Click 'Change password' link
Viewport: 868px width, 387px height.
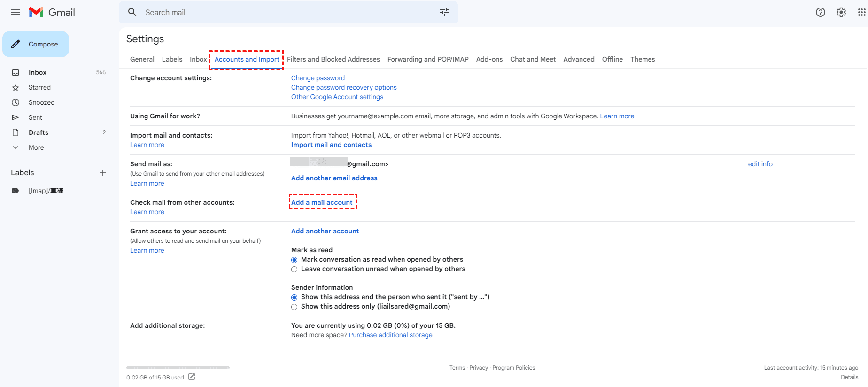pyautogui.click(x=318, y=78)
